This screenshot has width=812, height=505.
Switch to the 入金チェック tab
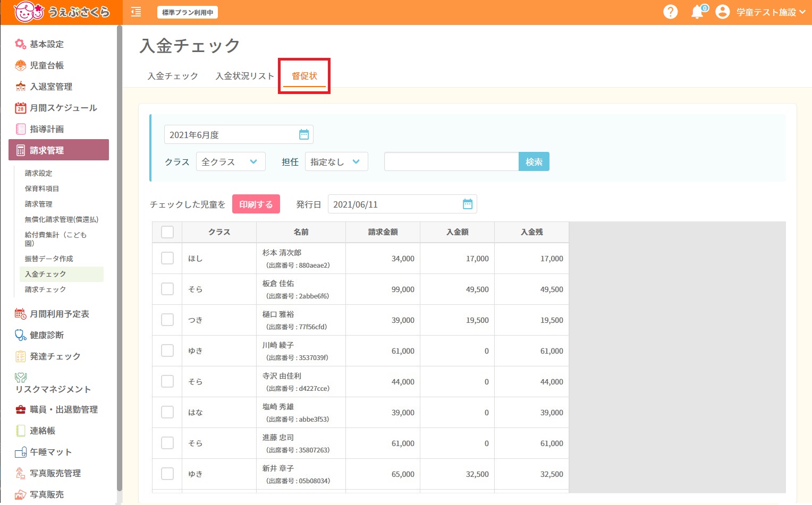[173, 76]
